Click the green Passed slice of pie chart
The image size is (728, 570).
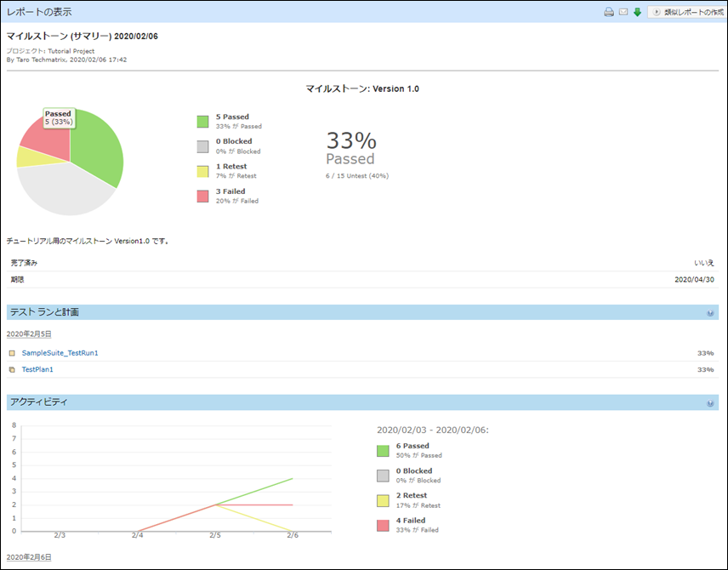[98, 153]
